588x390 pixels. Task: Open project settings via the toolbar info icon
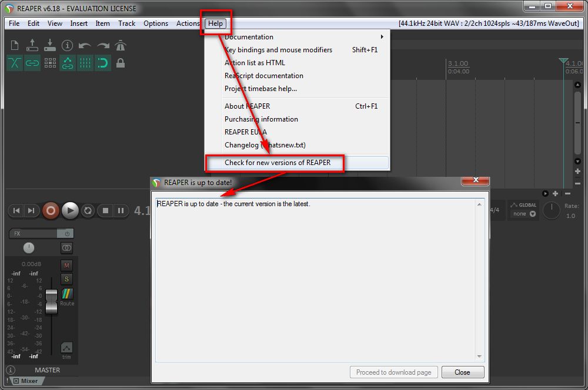[67, 45]
